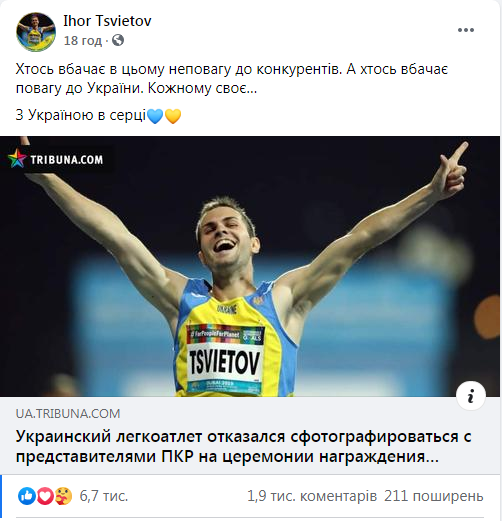Open the Ihor Tsvietov profile name link
Viewport: 502px width, 521px height.
click(107, 21)
